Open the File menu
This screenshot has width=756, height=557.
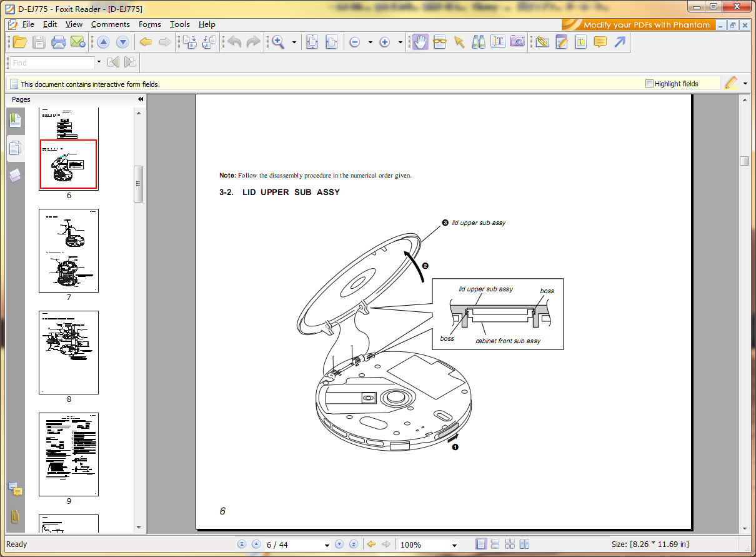[28, 24]
